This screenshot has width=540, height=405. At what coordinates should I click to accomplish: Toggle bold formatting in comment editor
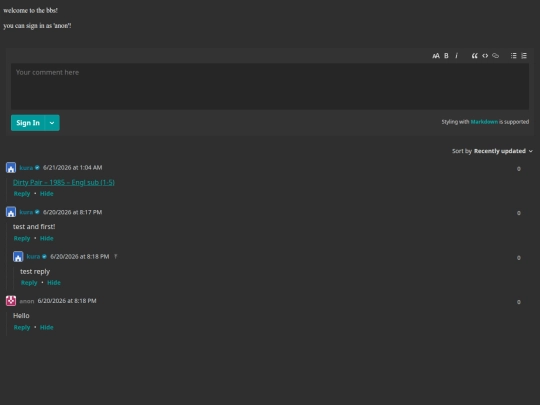click(446, 56)
